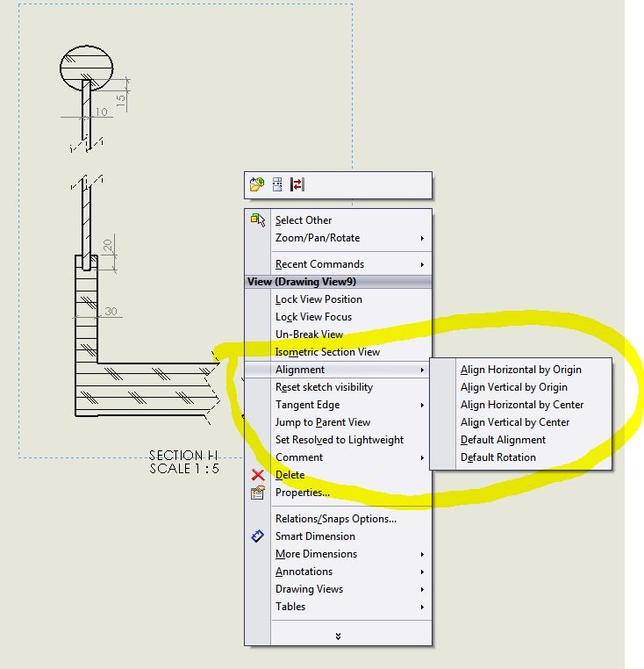The height and width of the screenshot is (669, 644).
Task: Open the Tables submenu
Action: [338, 607]
